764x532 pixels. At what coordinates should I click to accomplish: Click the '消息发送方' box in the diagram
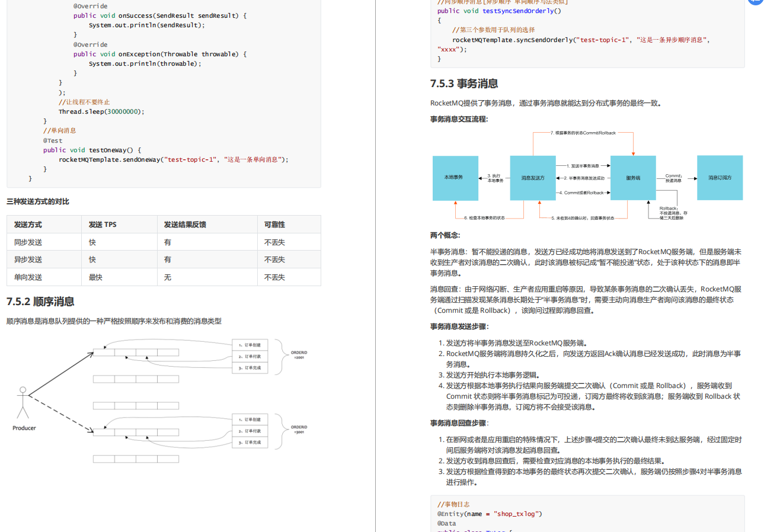[533, 178]
